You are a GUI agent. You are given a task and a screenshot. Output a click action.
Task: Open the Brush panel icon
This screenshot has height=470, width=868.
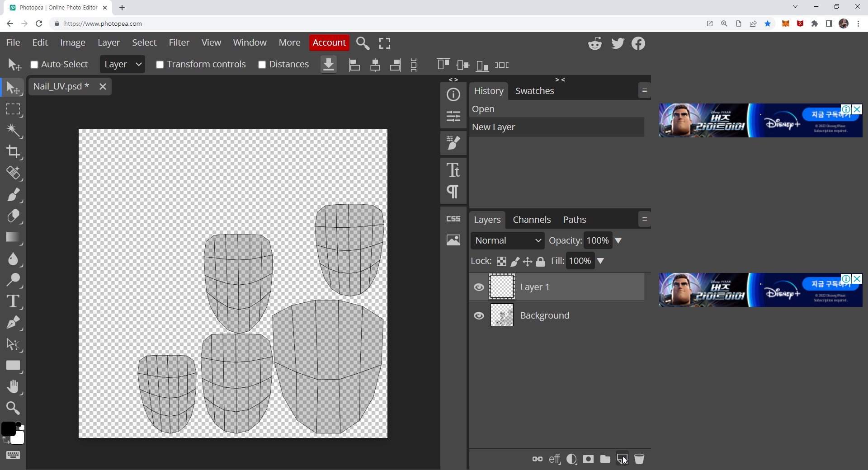tap(453, 143)
